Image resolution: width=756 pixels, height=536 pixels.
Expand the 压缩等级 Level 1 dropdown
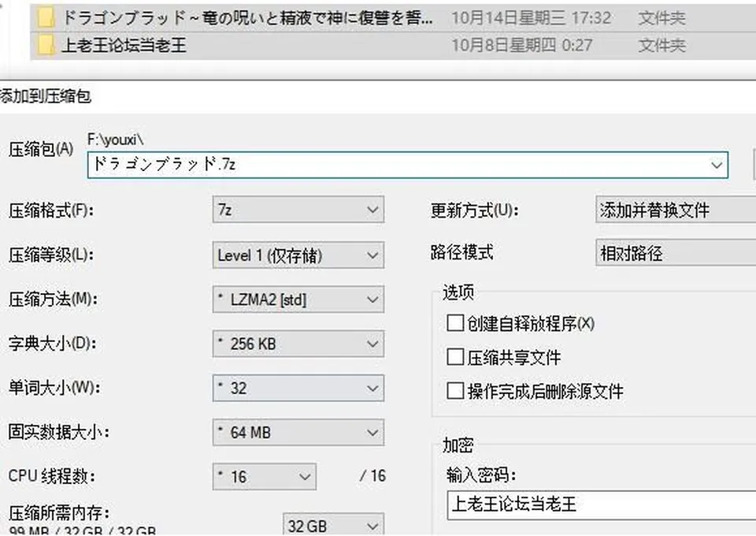[x=298, y=255]
